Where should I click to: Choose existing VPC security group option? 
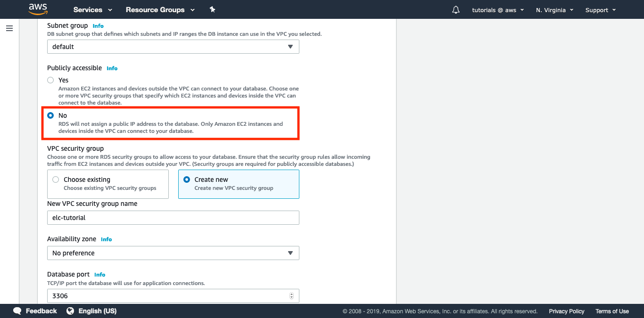pos(56,179)
